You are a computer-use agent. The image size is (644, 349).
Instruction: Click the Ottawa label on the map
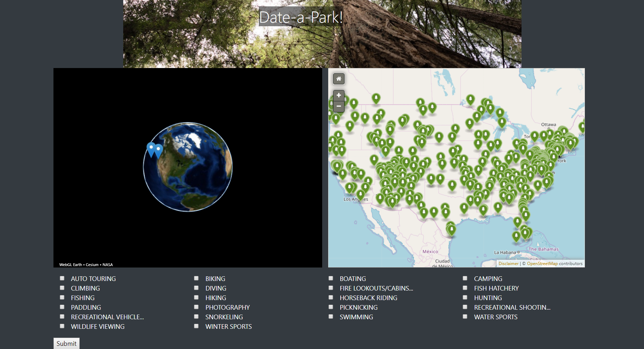point(548,124)
